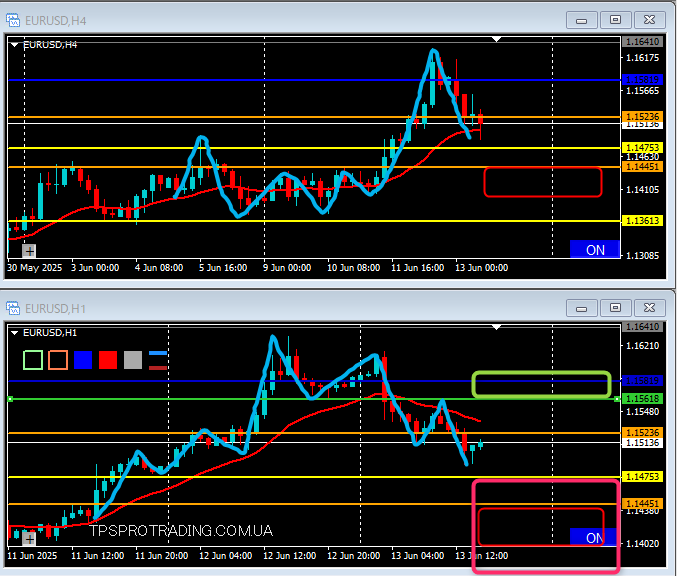Click the chart icon in EURUSD,H4 title bar
This screenshot has height=576, width=677.
click(13, 20)
